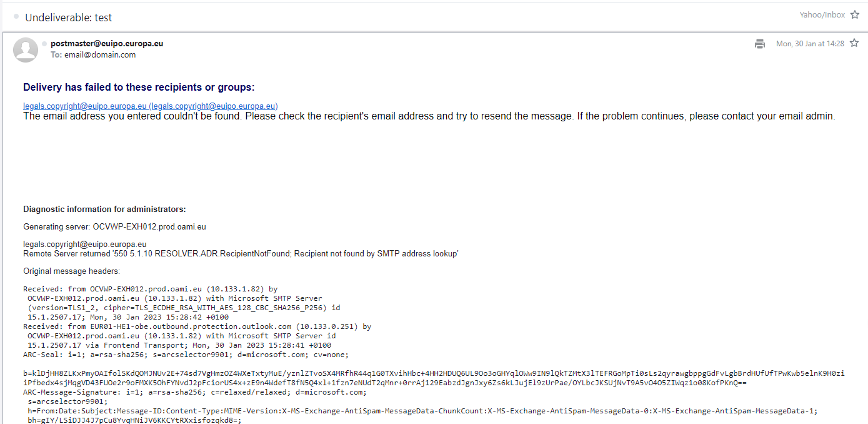Click the 'Received: from EUR01-HE1-obe' header line
868x424 pixels.
pos(197,326)
